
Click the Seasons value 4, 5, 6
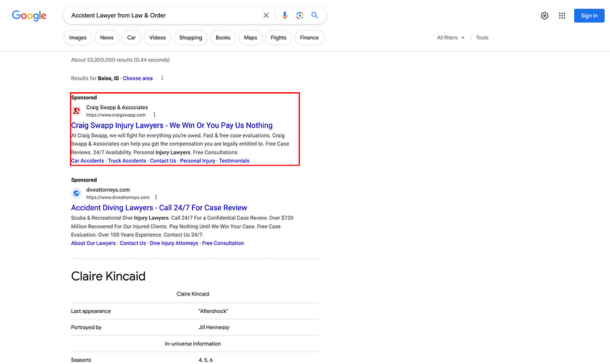tap(205, 360)
